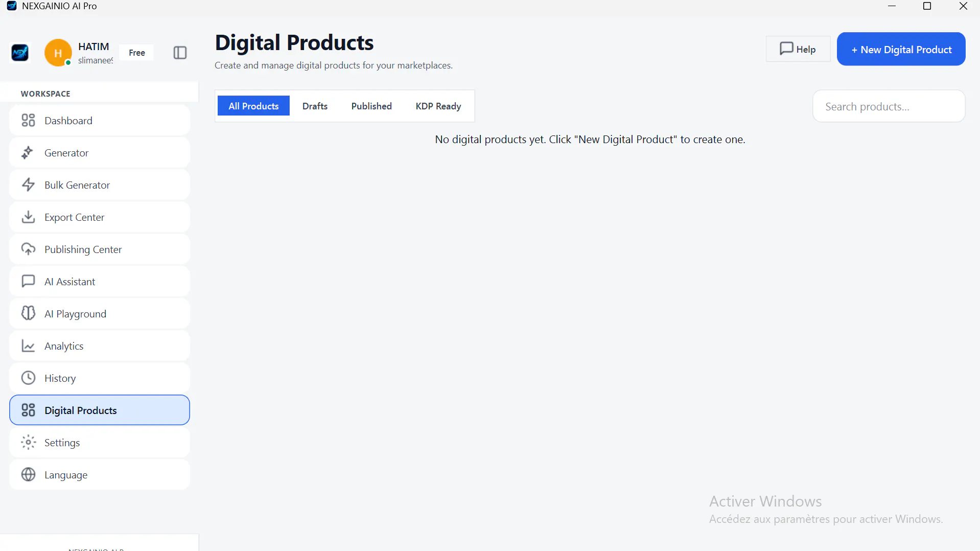Minimize the NEXGAINIO AI Pro window
This screenshot has width=980, height=551.
(892, 6)
